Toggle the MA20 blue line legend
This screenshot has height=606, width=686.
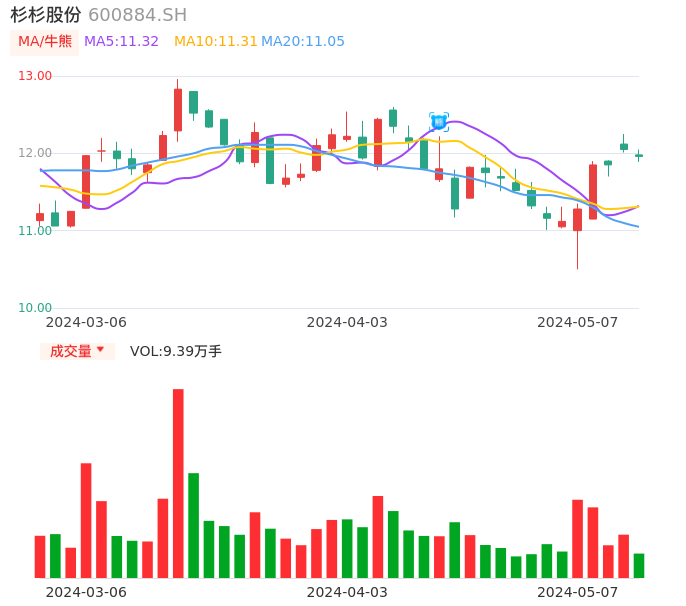303,42
